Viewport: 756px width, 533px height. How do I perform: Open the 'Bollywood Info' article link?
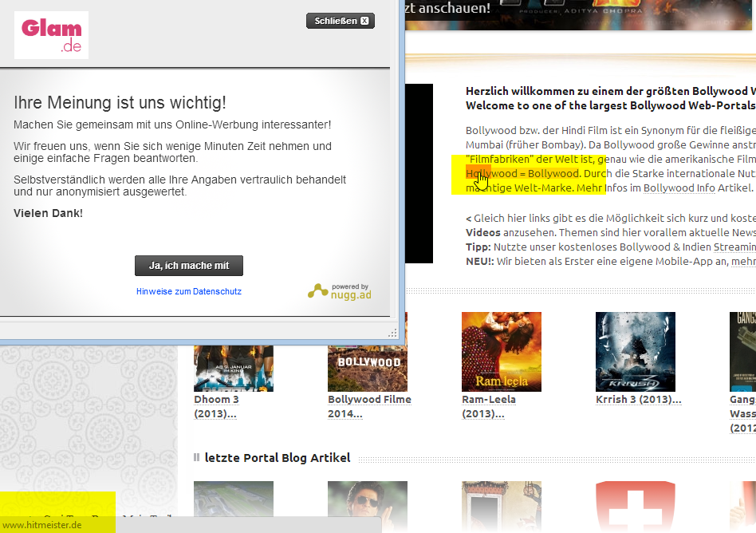(679, 188)
